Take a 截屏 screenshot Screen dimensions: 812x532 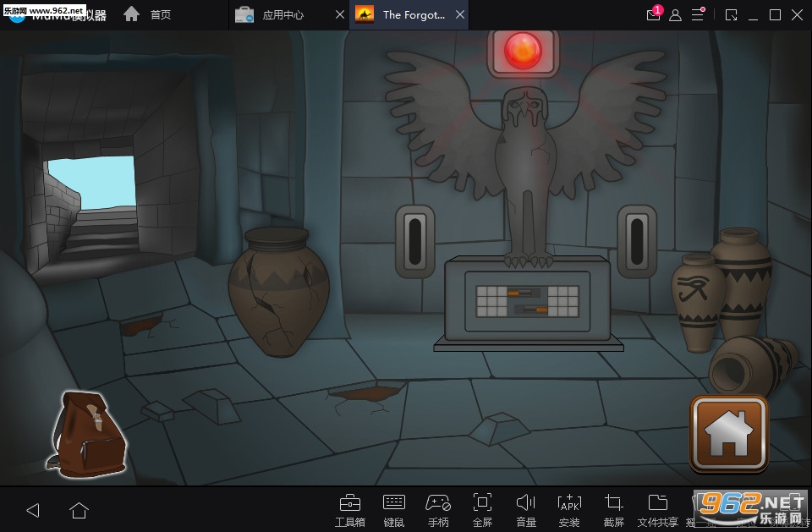pyautogui.click(x=614, y=510)
